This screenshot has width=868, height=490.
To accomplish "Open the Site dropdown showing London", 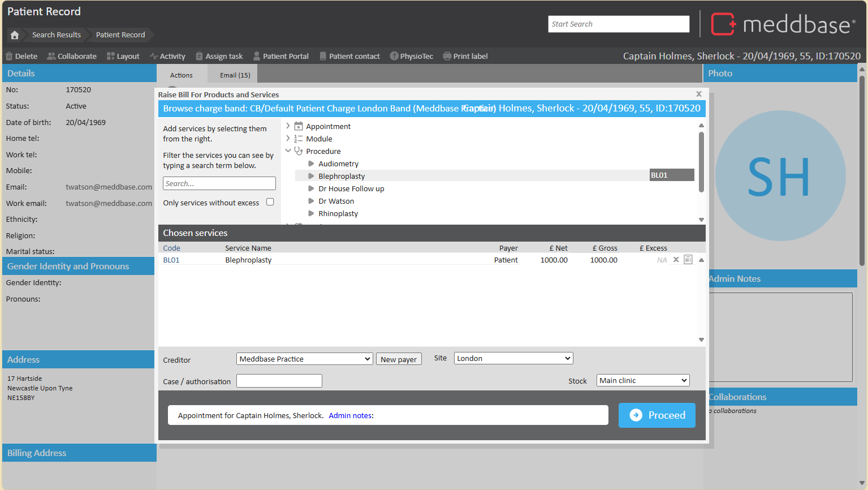I will click(x=513, y=358).
